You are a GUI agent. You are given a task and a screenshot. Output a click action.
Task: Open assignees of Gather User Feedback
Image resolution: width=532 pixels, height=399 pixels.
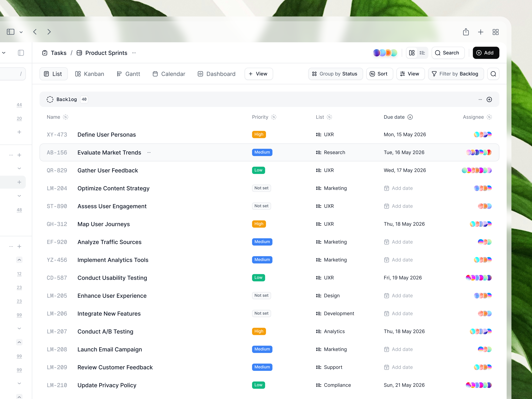(477, 170)
